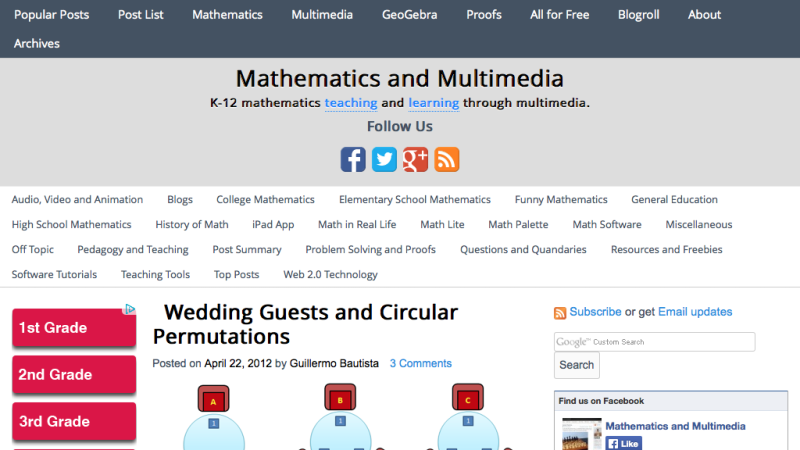Open College Mathematics category
Viewport: 800px width, 450px height.
tap(265, 199)
